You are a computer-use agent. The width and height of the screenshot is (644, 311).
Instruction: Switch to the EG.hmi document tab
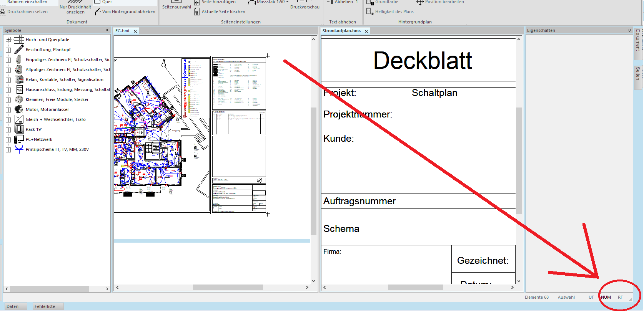[122, 31]
